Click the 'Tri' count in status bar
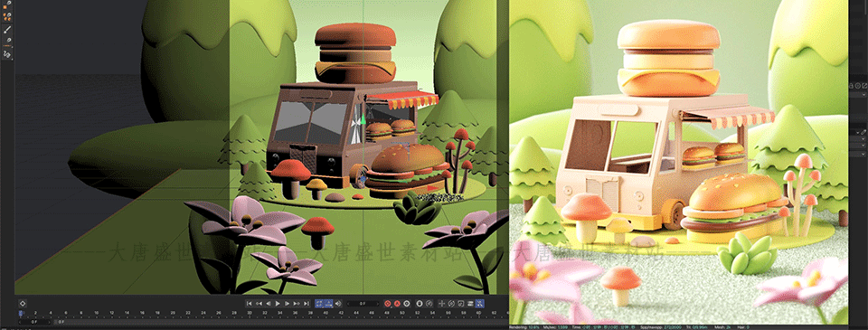Screen dimensions: 868x330 point(696,327)
